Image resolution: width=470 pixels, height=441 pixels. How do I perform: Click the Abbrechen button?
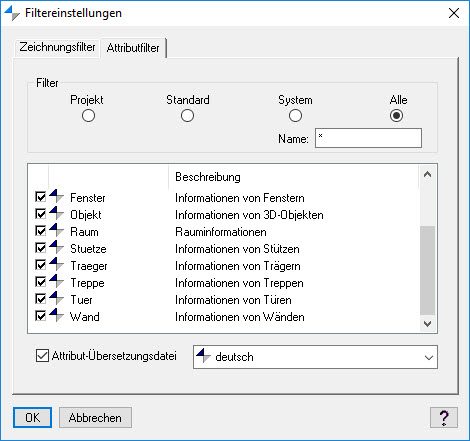click(x=95, y=417)
